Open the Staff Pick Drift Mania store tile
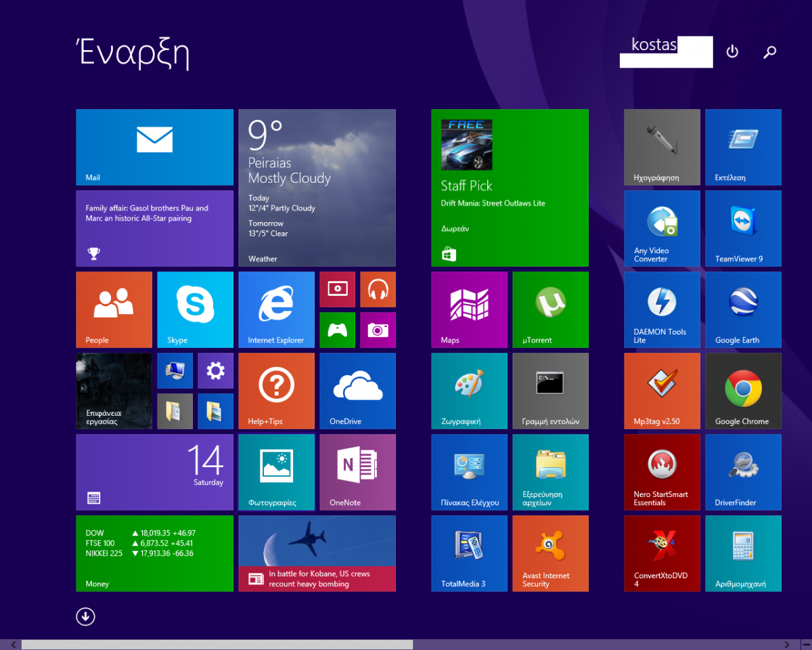The image size is (812, 650). coord(510,188)
